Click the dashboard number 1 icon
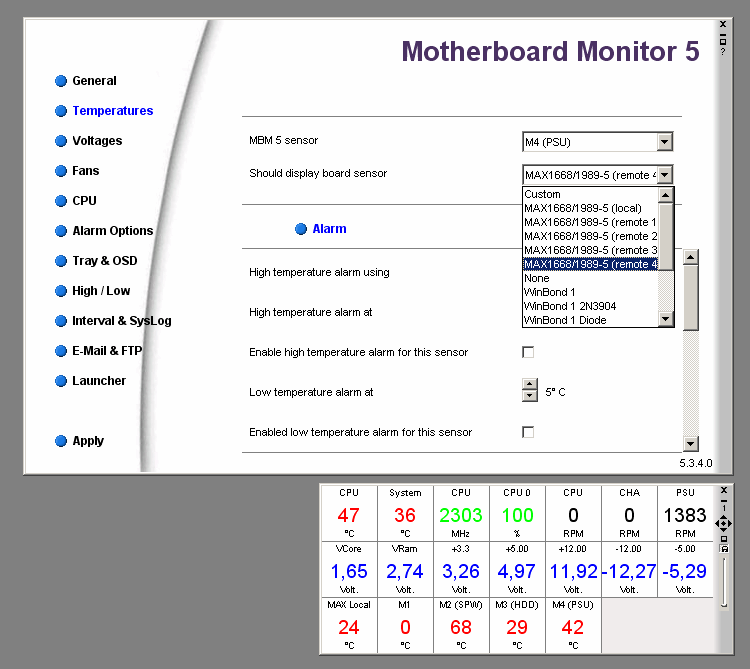Screen dimensions: 750x669 pyautogui.click(x=724, y=508)
